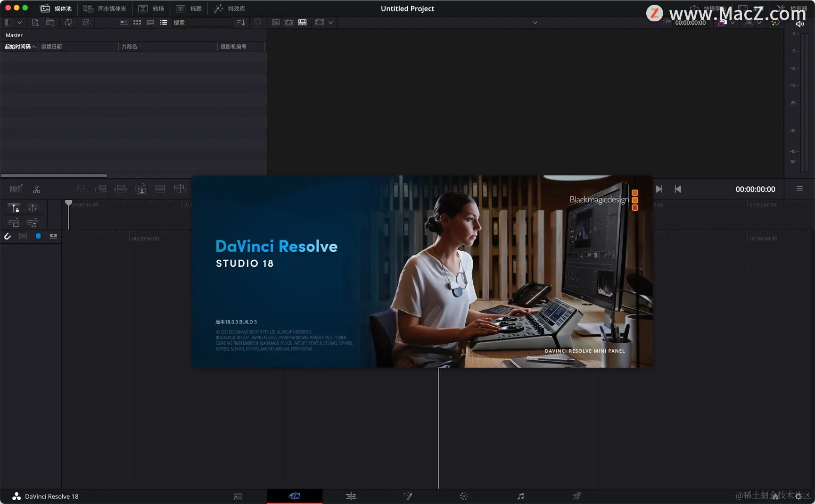The width and height of the screenshot is (815, 504).
Task: Click the DaVinci Resolve 18 logo label
Action: click(46, 496)
